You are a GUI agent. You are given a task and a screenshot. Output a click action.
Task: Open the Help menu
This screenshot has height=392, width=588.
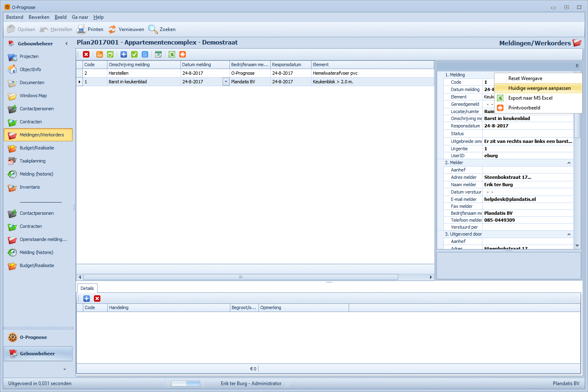[x=98, y=17]
